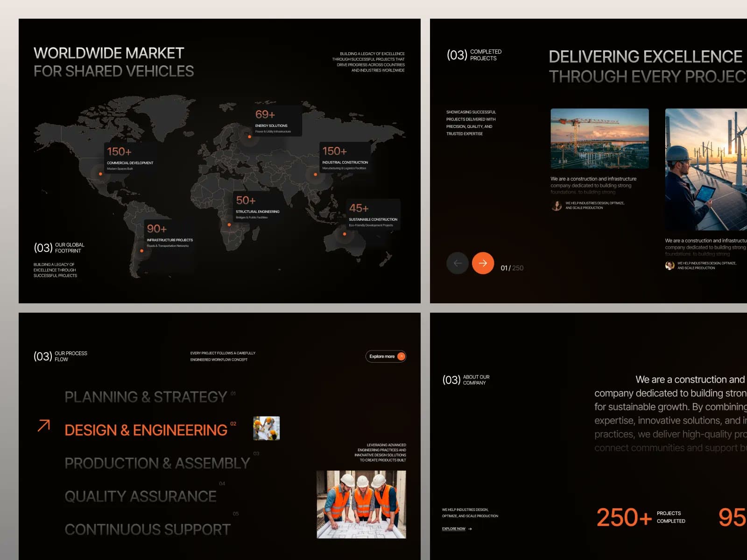This screenshot has width=747, height=560.
Task: Click the avatar under the crane project card
Action: pyautogui.click(x=557, y=205)
